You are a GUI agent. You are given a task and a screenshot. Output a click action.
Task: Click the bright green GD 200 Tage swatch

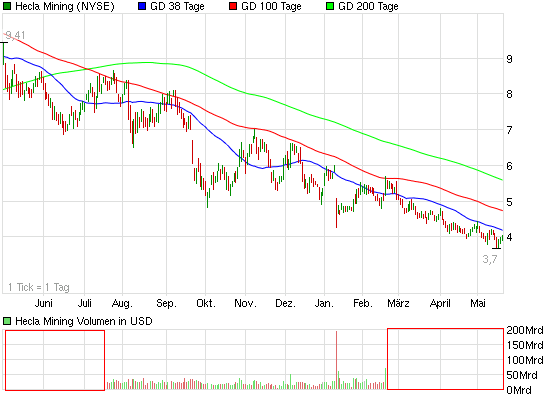(330, 6)
